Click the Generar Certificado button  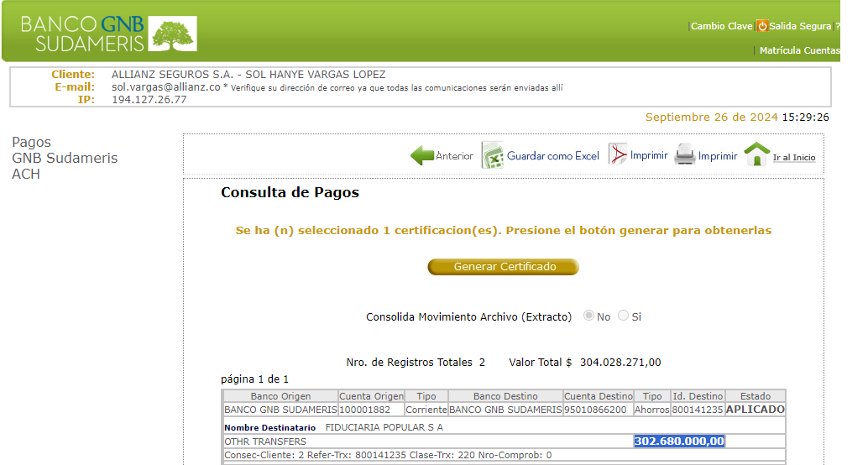[503, 267]
